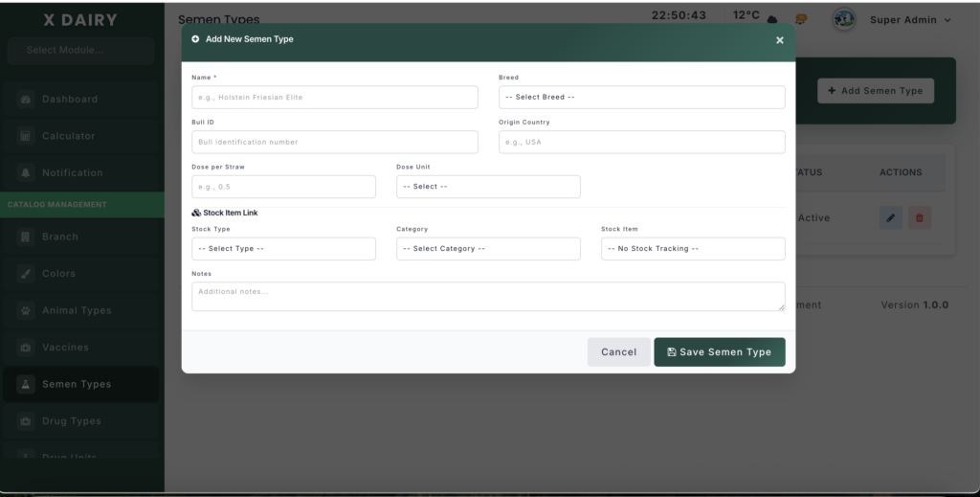Open the Branch menu item

pos(59,237)
